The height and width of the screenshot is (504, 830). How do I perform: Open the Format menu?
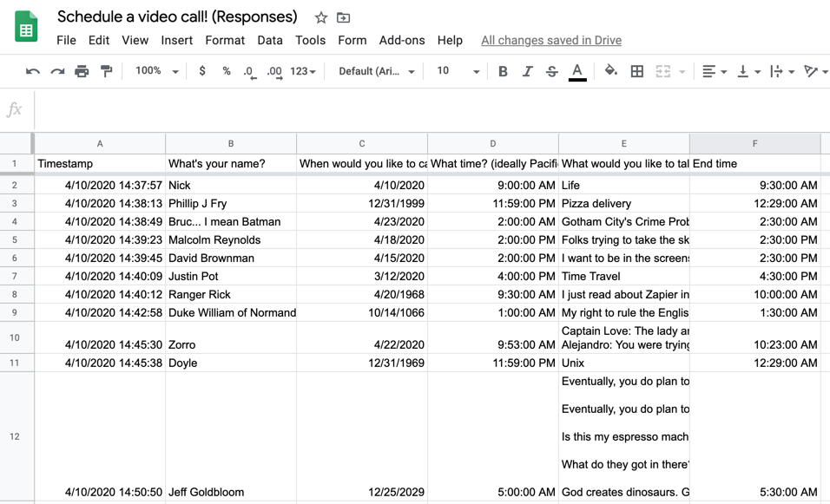[x=225, y=40]
